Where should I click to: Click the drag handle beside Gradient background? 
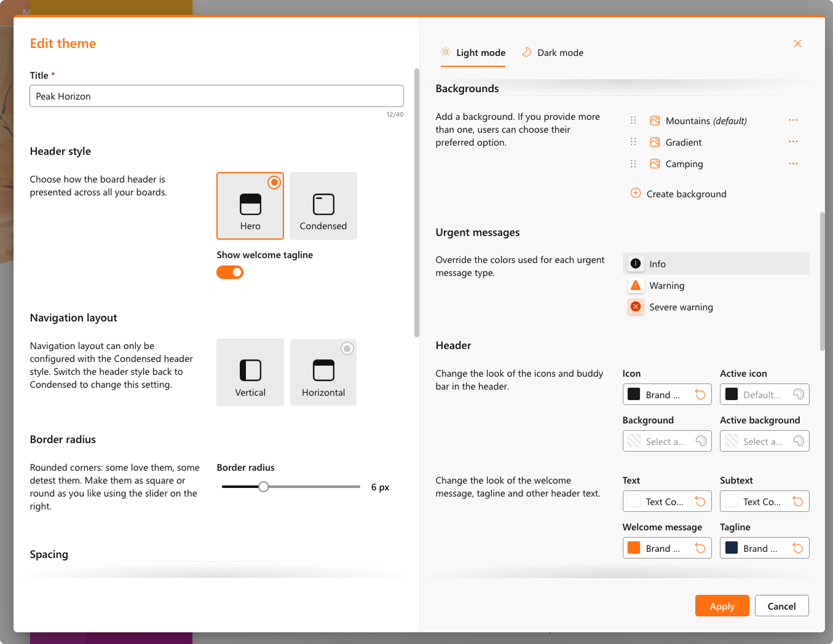coord(633,142)
